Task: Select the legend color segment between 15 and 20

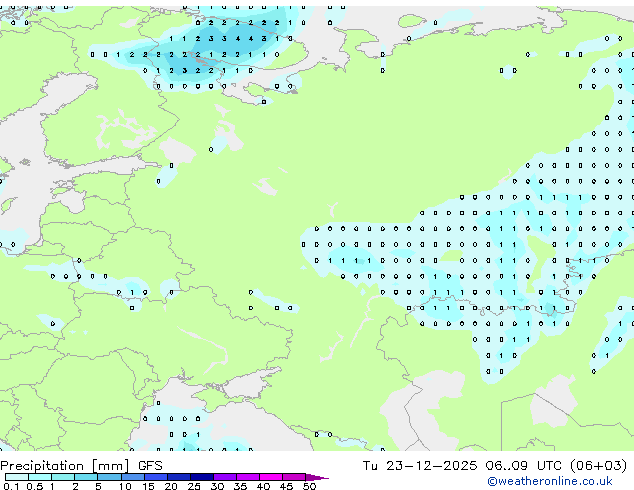Action: 155,477
